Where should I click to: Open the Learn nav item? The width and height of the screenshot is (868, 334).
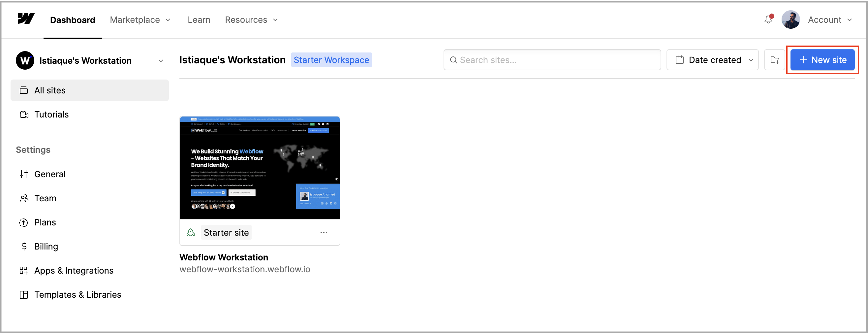pyautogui.click(x=199, y=20)
